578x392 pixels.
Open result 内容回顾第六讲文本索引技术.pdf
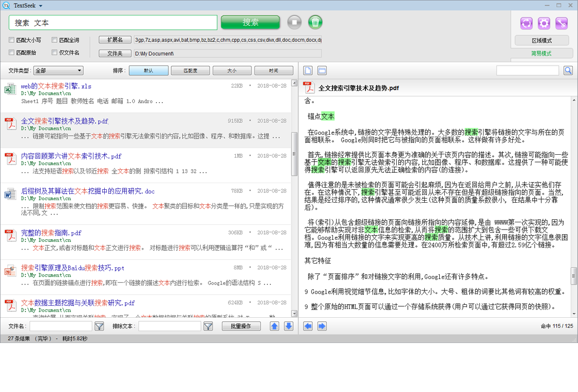[71, 156]
